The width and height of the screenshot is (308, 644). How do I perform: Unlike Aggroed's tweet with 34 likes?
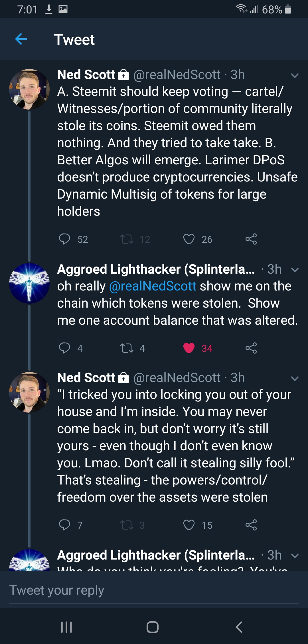point(189,348)
